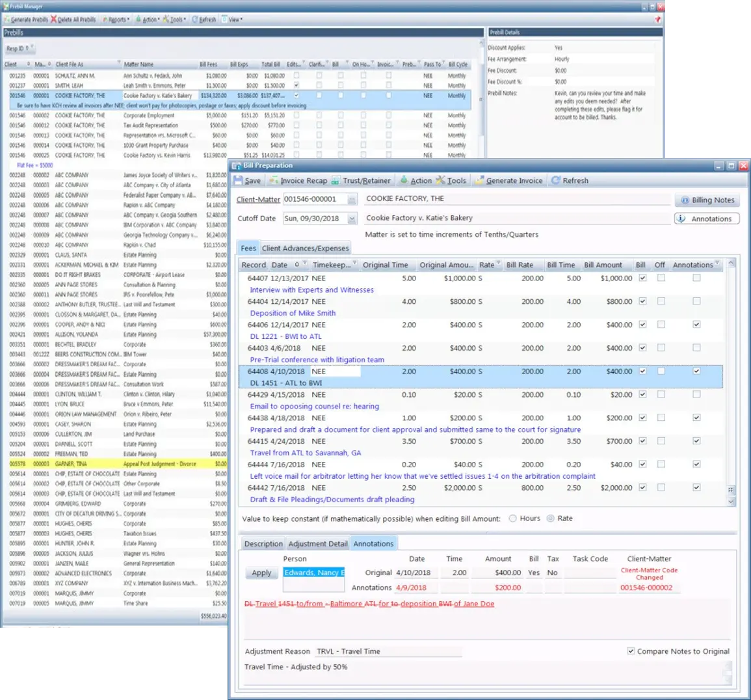This screenshot has width=751, height=700.
Task: Expand the View dropdown in Prebill Manager
Action: [231, 19]
